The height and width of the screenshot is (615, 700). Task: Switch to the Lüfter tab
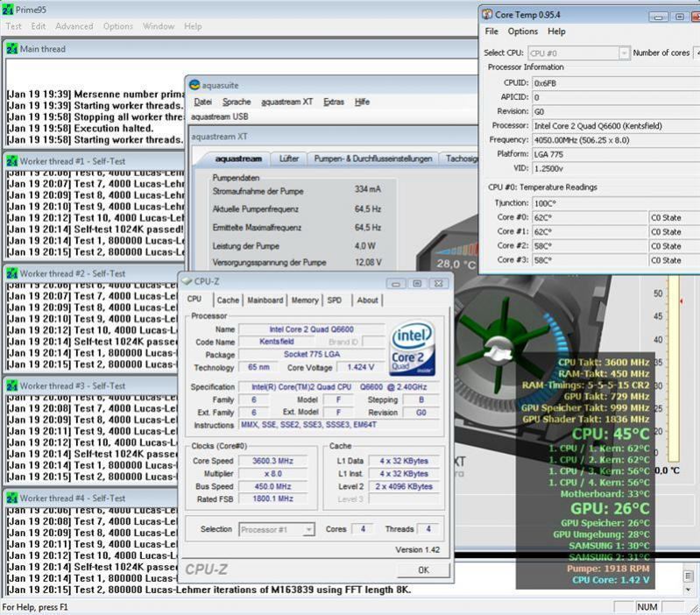point(289,159)
